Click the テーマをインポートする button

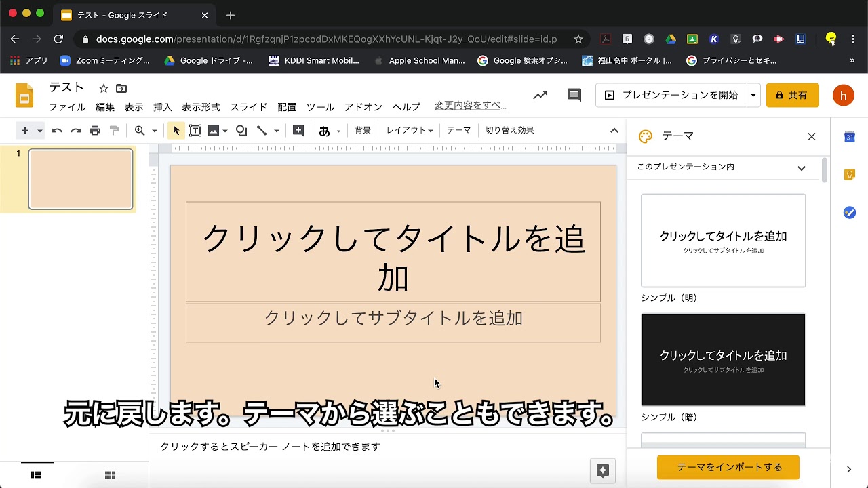(728, 468)
